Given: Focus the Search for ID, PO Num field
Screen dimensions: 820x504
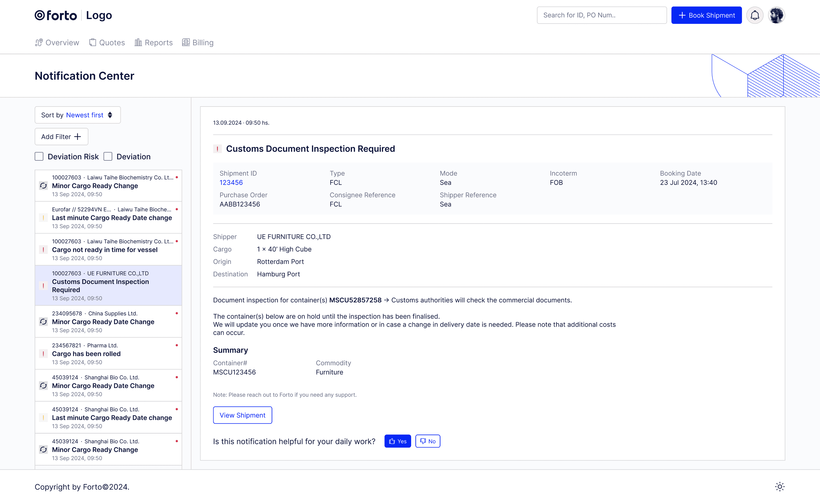Looking at the screenshot, I should 602,15.
